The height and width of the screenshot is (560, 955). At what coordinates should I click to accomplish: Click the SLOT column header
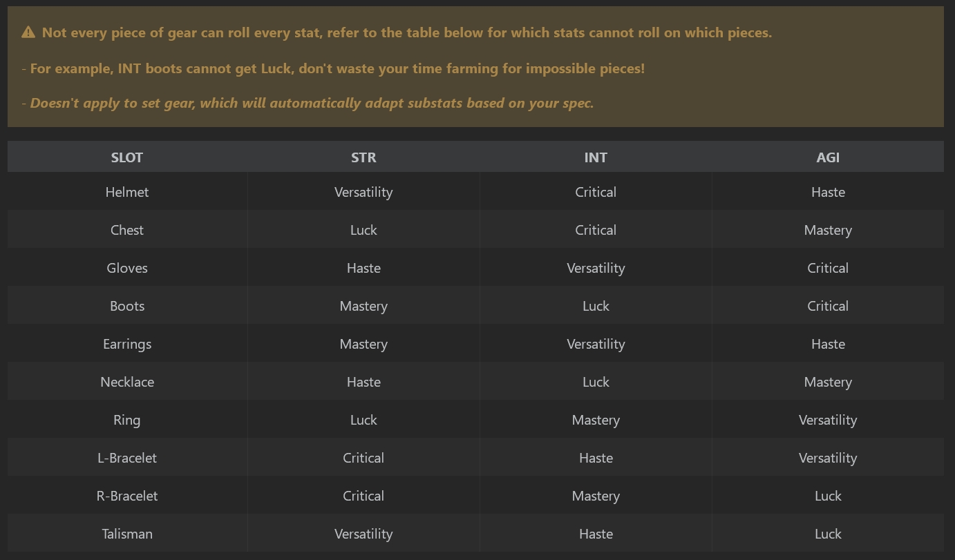(x=127, y=157)
